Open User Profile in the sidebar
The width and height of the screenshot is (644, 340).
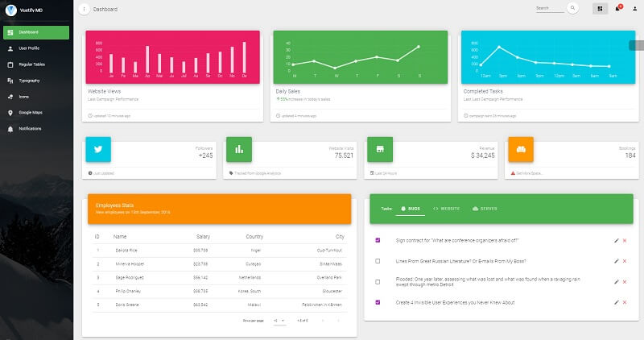29,48
